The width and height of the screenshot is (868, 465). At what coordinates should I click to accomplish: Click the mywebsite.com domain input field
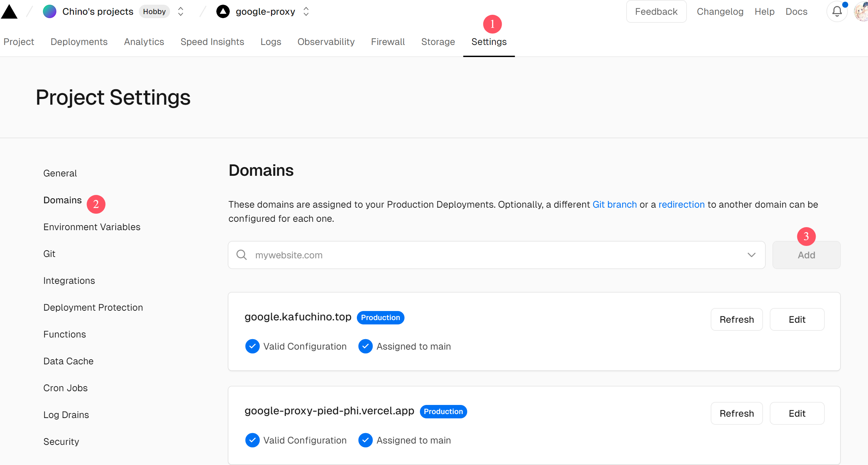496,255
